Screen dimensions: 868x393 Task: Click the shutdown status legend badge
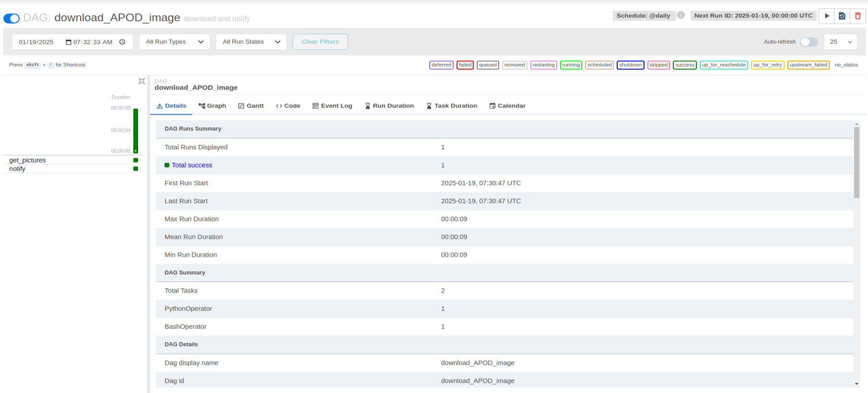click(630, 65)
